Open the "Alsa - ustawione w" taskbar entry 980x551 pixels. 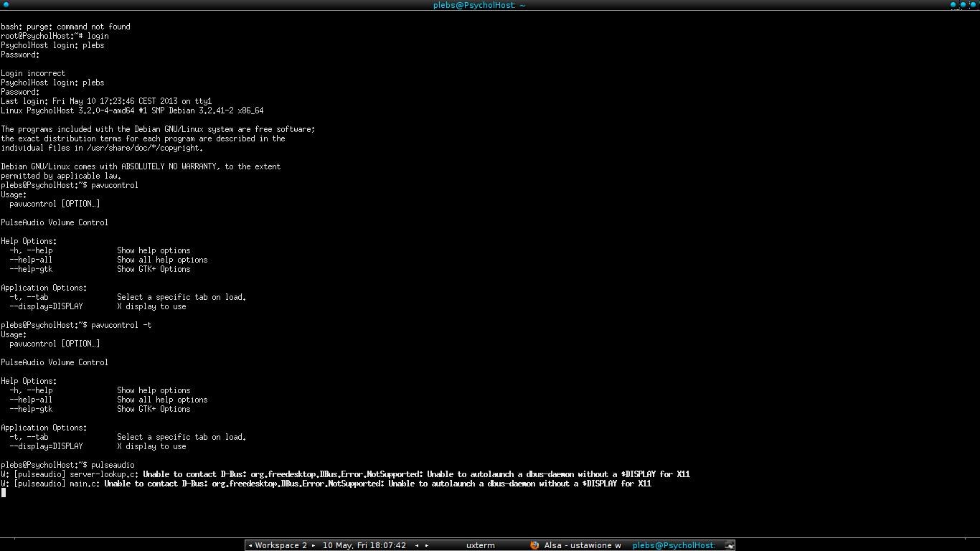[582, 545]
